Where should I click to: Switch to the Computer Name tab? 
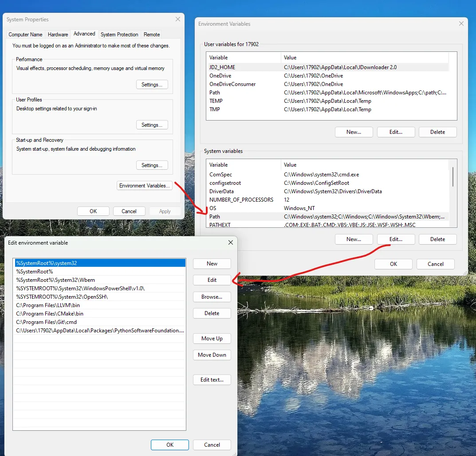(25, 35)
